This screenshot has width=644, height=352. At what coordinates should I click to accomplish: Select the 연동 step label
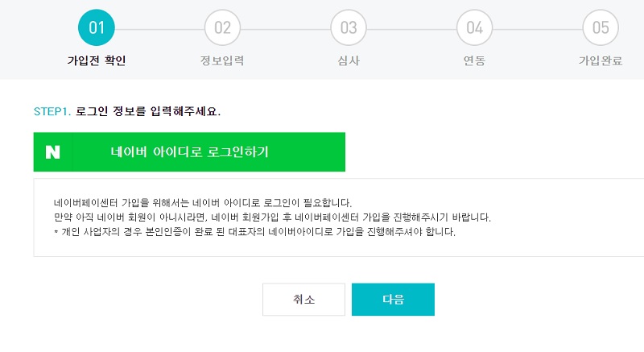point(474,61)
